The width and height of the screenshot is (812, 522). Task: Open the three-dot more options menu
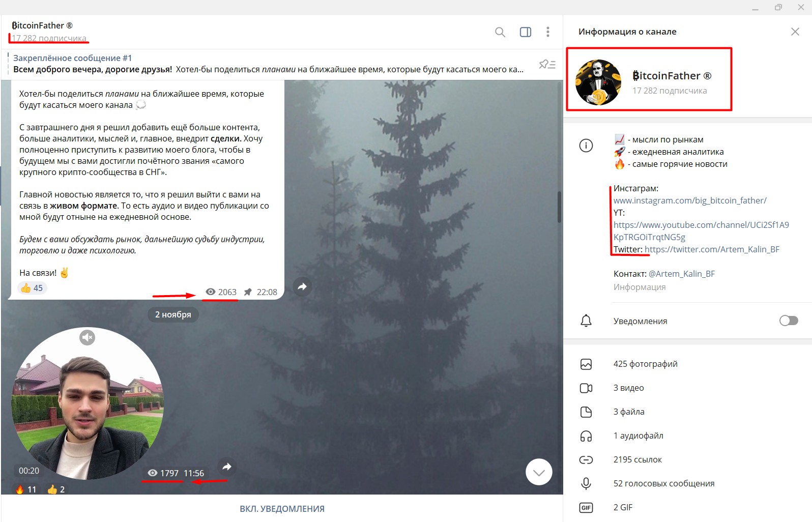(x=548, y=32)
